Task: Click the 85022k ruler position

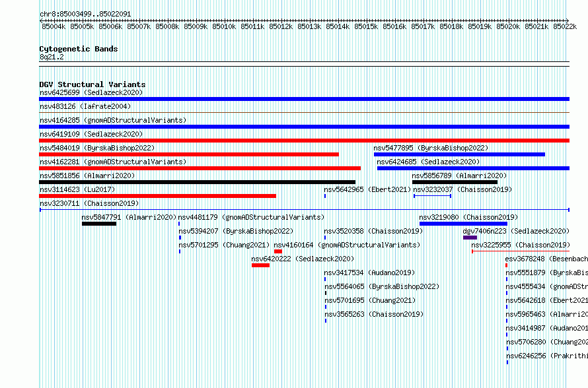Action: click(565, 26)
